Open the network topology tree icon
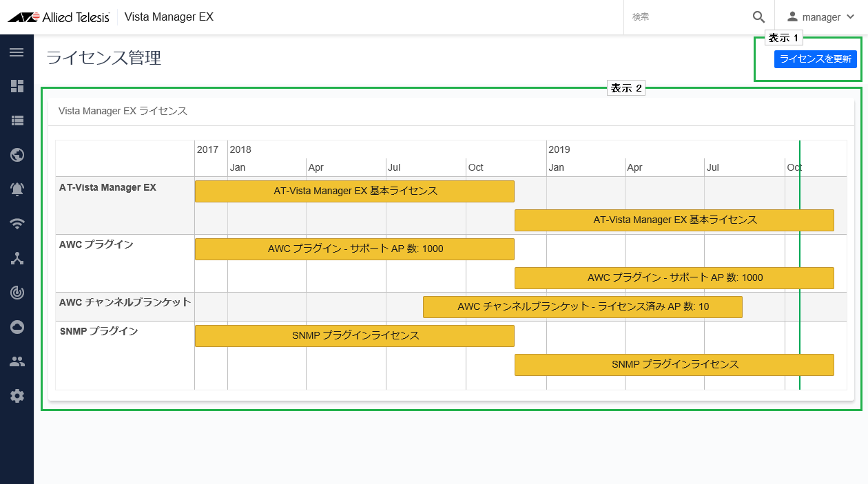Viewport: 868px width, 484px height. [x=17, y=258]
